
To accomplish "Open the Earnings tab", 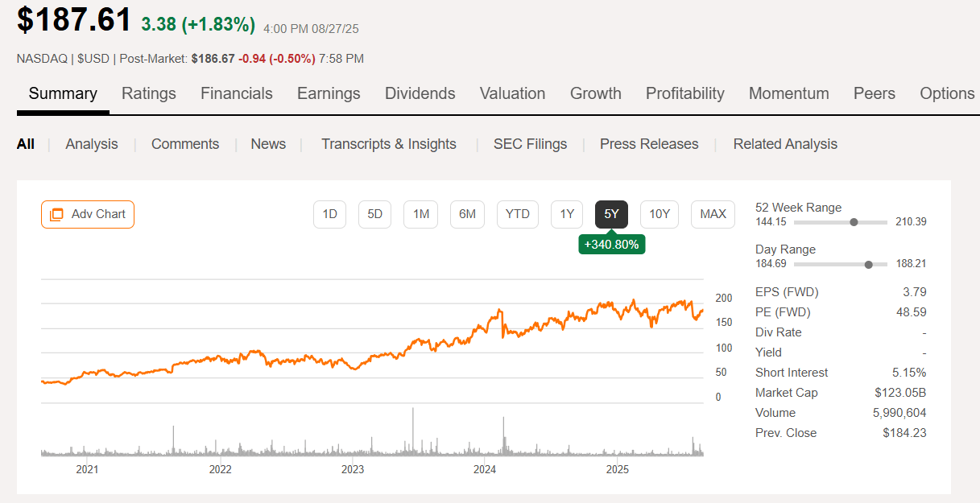I will (329, 93).
